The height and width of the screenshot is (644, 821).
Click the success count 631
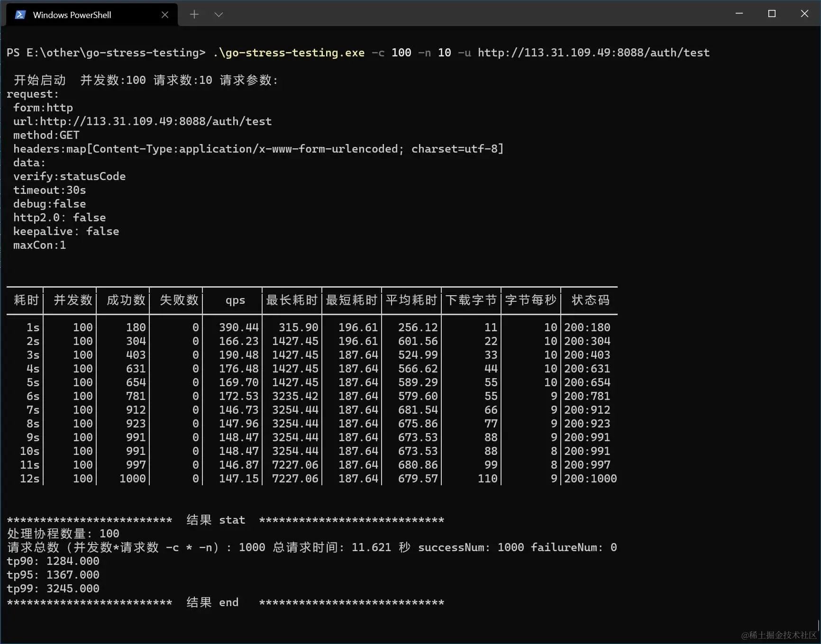pos(136,369)
